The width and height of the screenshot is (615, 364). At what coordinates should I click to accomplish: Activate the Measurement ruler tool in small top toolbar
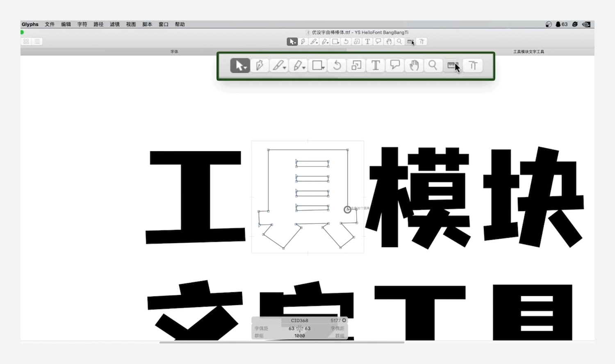[x=410, y=41]
